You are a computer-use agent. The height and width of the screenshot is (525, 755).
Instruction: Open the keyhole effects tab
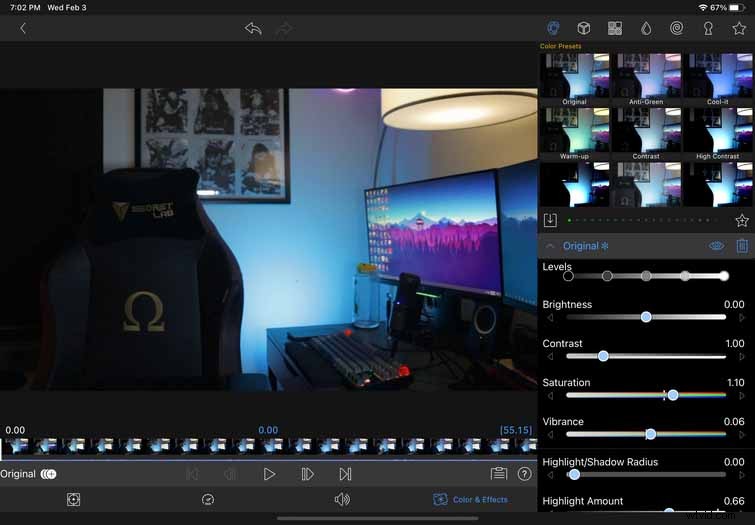(x=708, y=28)
